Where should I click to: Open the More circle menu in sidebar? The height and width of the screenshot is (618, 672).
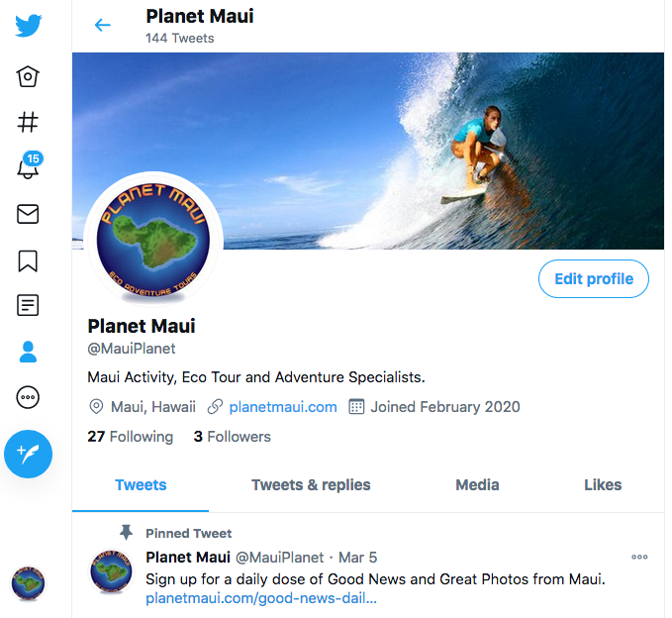[x=28, y=397]
